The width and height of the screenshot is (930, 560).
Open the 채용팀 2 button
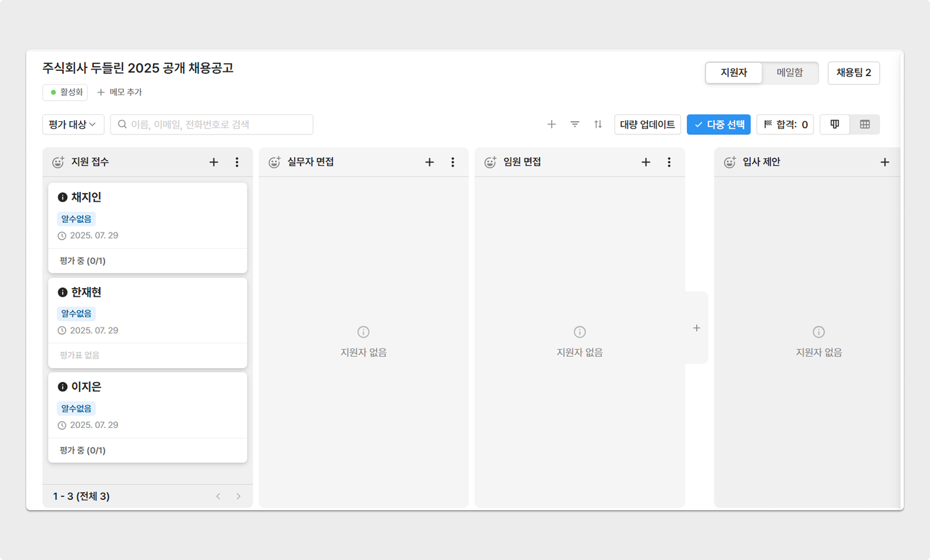click(x=854, y=73)
